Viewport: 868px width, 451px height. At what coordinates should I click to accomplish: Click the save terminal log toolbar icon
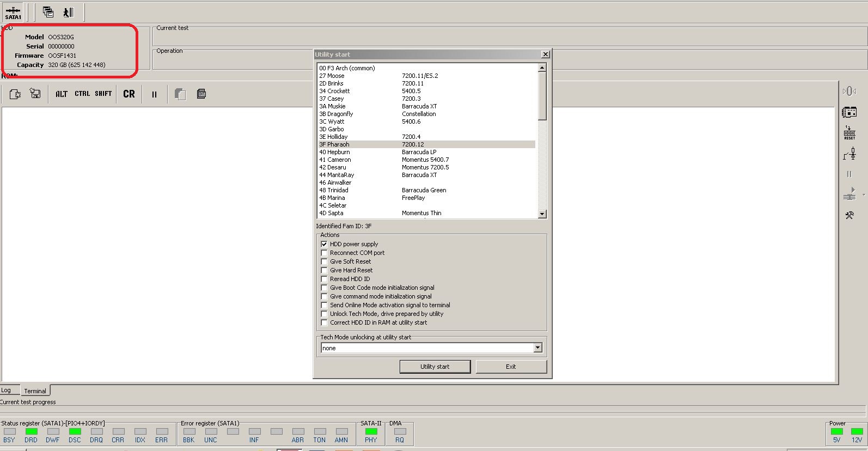(x=35, y=94)
